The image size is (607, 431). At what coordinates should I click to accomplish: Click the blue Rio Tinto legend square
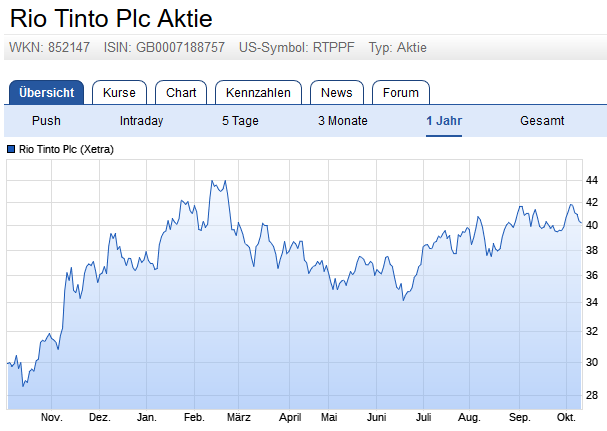(x=11, y=149)
